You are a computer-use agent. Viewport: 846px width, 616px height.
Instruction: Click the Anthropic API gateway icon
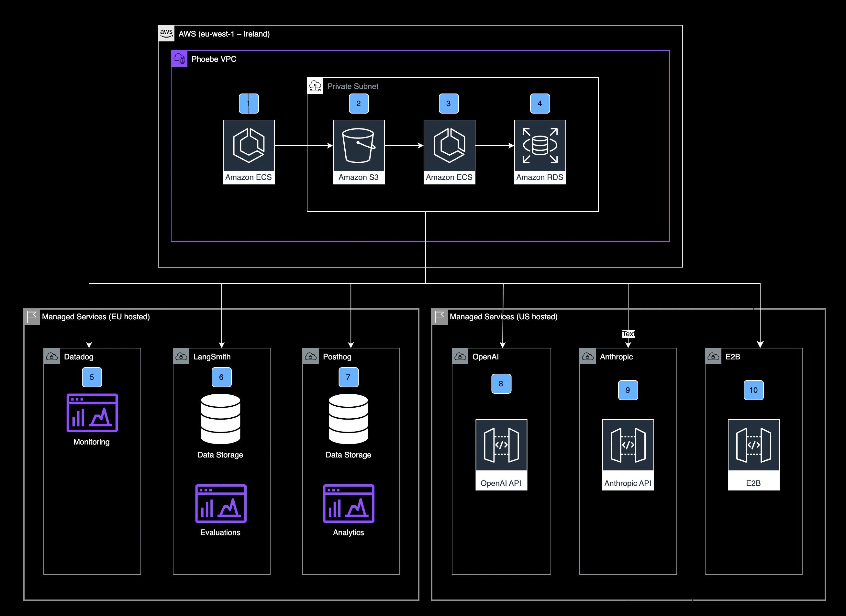point(628,445)
